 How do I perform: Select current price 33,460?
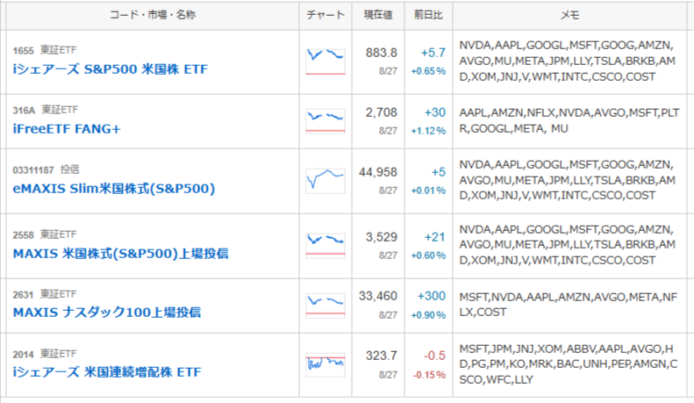tap(378, 296)
